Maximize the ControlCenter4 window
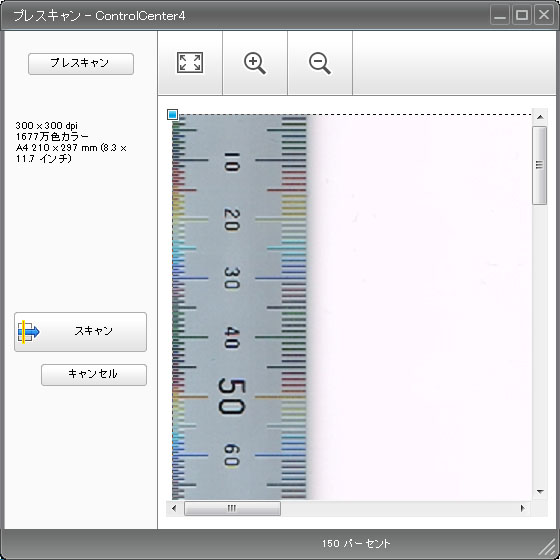This screenshot has width=560, height=560. click(522, 15)
